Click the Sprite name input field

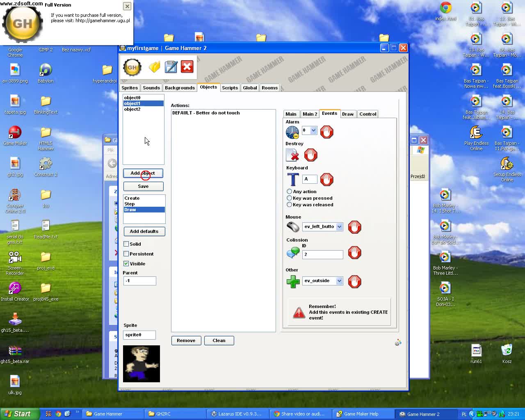coord(139,335)
